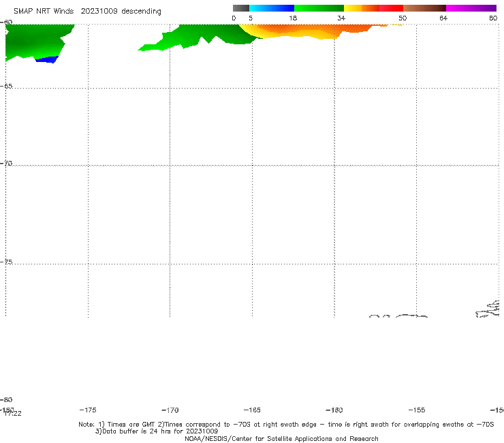Screen dimensions: 504x443
Task: Click the longitude label '-165'
Action: click(252, 410)
